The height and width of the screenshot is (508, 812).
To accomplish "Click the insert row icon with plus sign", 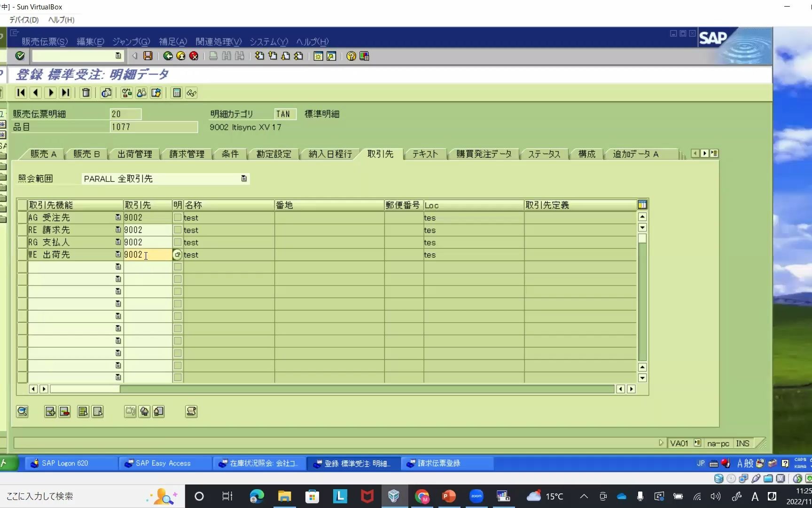I will [x=50, y=411].
